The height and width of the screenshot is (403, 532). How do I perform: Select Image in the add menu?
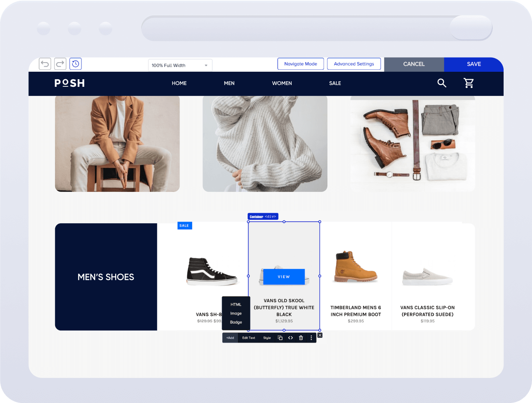[236, 313]
